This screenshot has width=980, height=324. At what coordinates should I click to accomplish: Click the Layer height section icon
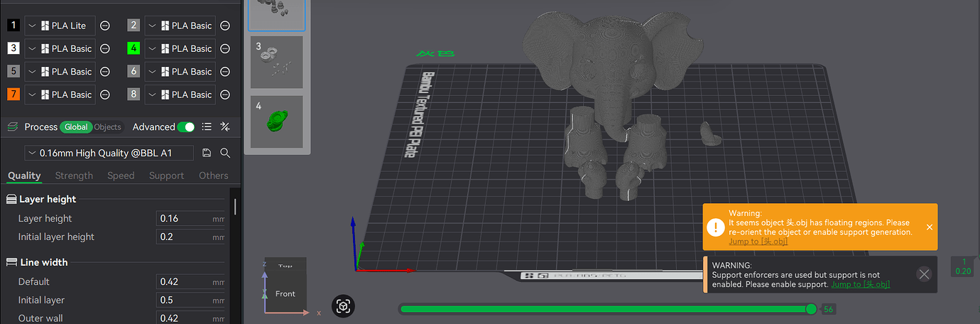pyautogui.click(x=11, y=200)
